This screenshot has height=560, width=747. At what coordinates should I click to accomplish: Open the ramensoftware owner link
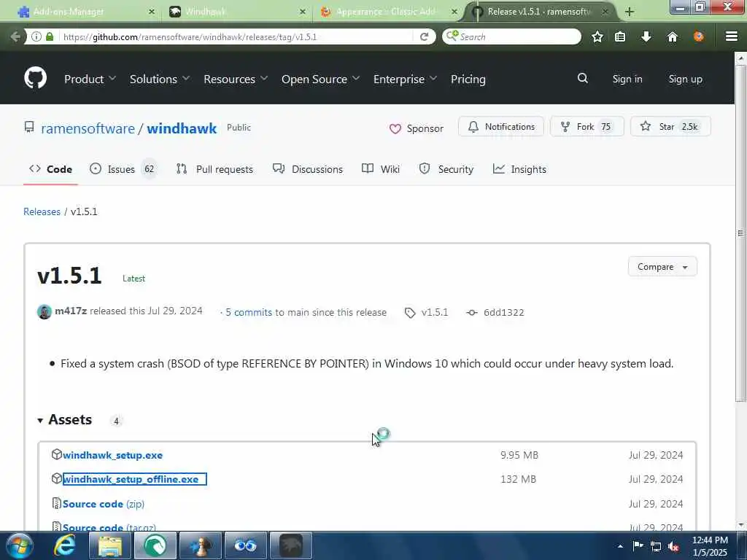[88, 128]
